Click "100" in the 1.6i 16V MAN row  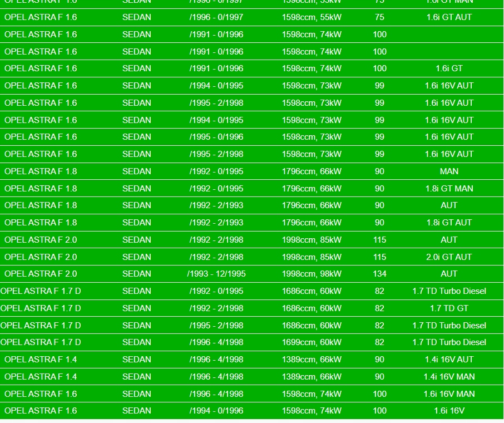coord(379,394)
